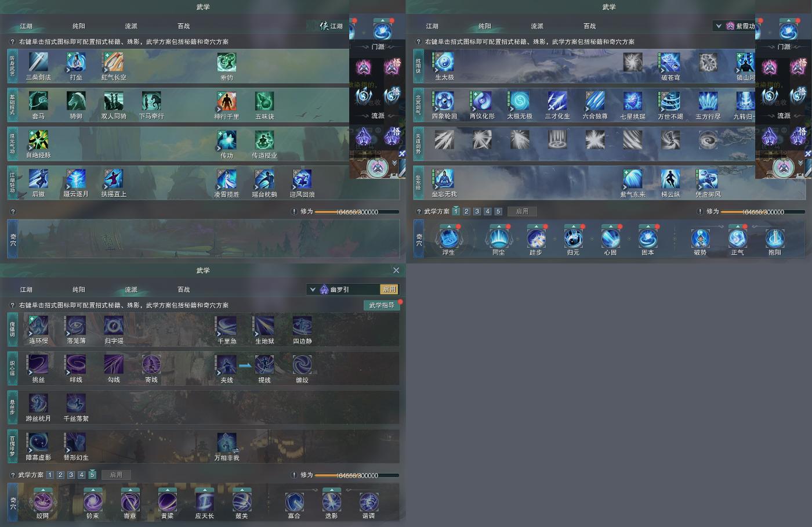Click the ! info icon beside 修为 in 幽罗引 panel

pyautogui.click(x=294, y=475)
